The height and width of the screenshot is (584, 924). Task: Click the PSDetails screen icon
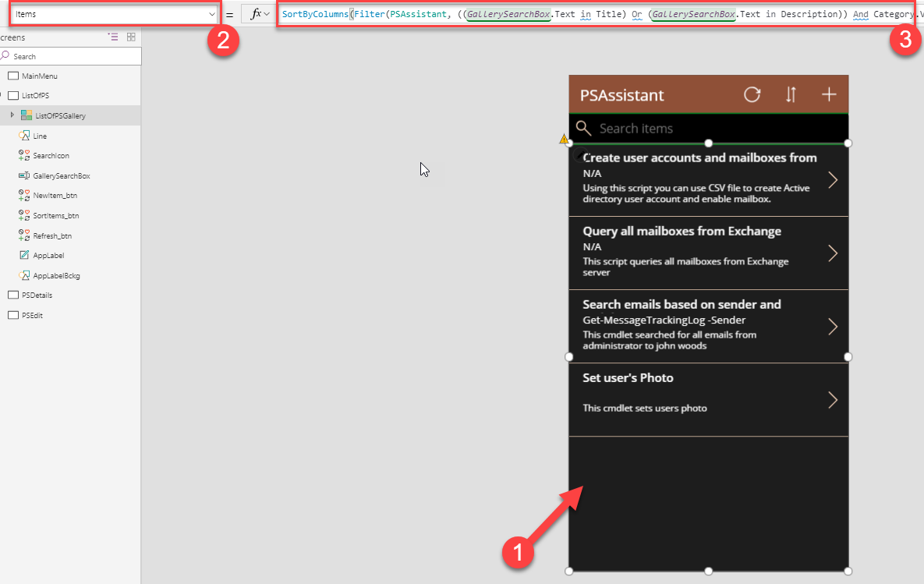(x=13, y=296)
